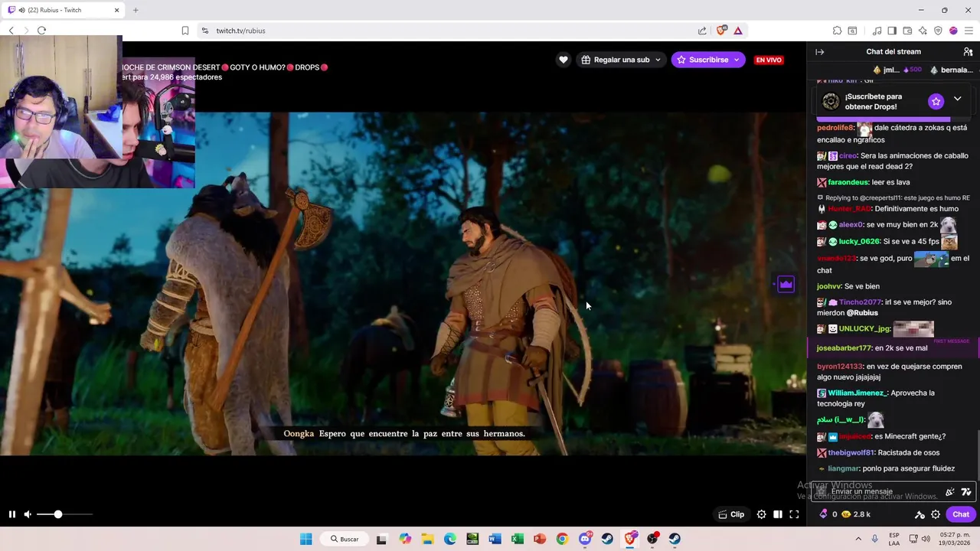Click username lucky_0626 in chat
The image size is (980, 551).
coord(859,241)
